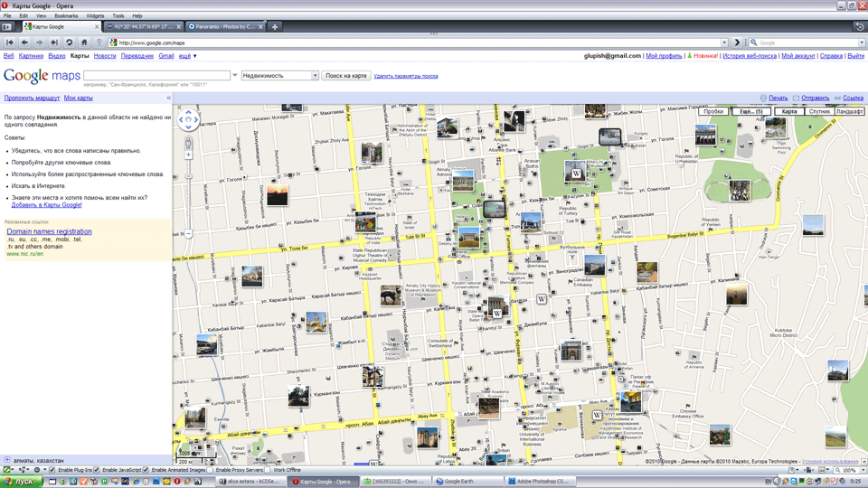Click the closed tabs trash icon
Image resolution: width=868 pixels, height=488 pixels.
click(x=860, y=26)
